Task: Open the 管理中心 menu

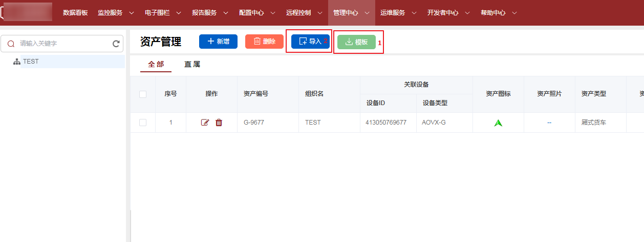Action: click(351, 13)
